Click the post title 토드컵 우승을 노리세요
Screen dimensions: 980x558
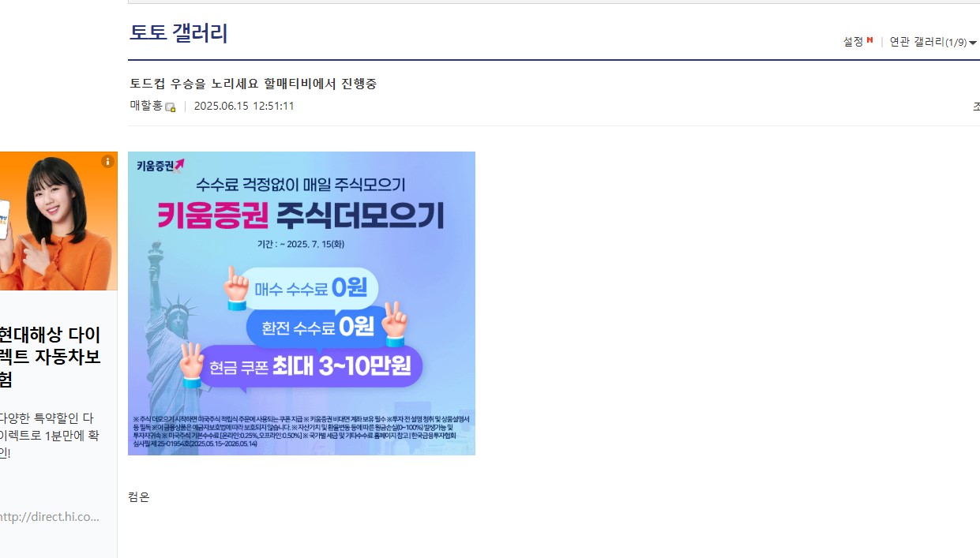click(253, 84)
